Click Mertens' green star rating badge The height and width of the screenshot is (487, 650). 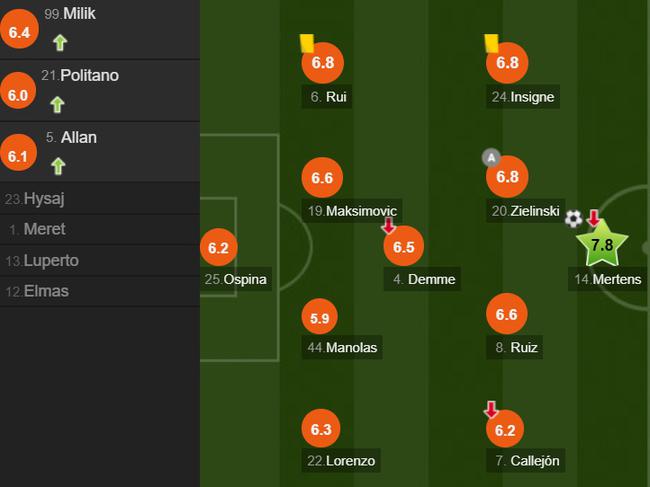(602, 245)
